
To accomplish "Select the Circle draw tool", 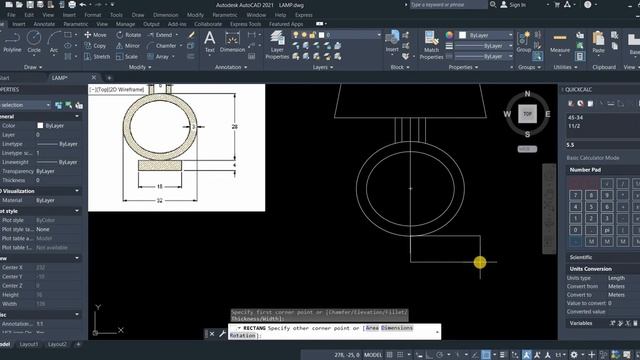I will 34,42.
